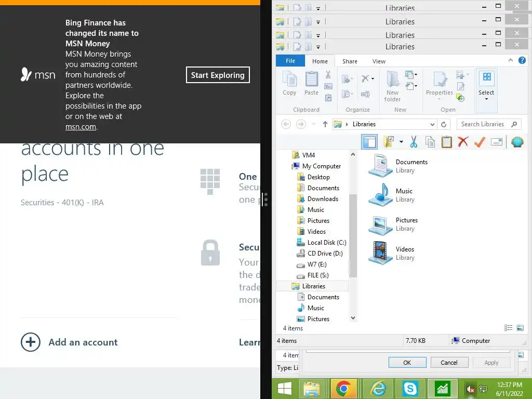Click the Copy path icon in the Clipboard group
532x399 pixels.
(328, 86)
